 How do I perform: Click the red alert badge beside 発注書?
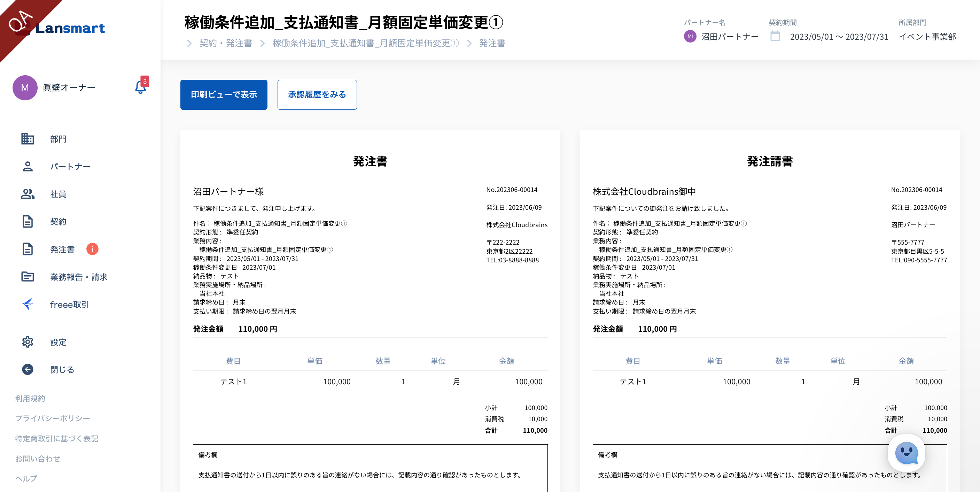[x=92, y=249]
